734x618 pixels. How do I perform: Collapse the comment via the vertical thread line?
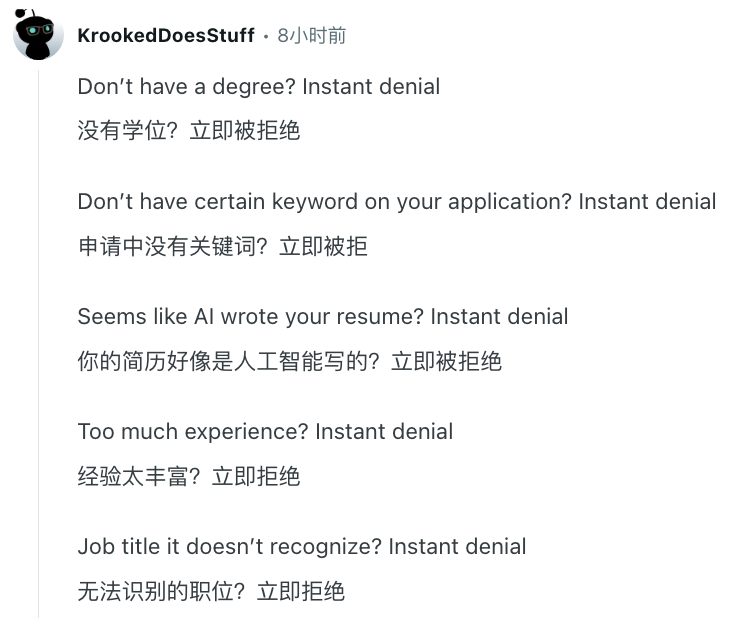click(38, 344)
